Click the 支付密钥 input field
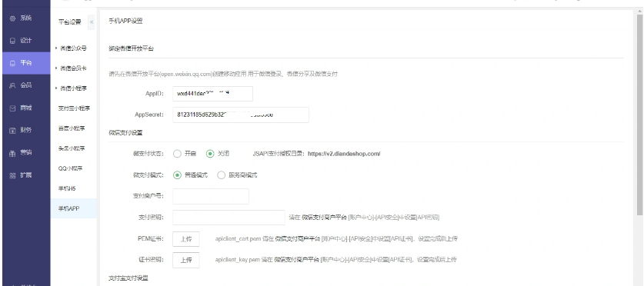Image resolution: width=644 pixels, height=286 pixels. pos(229,218)
